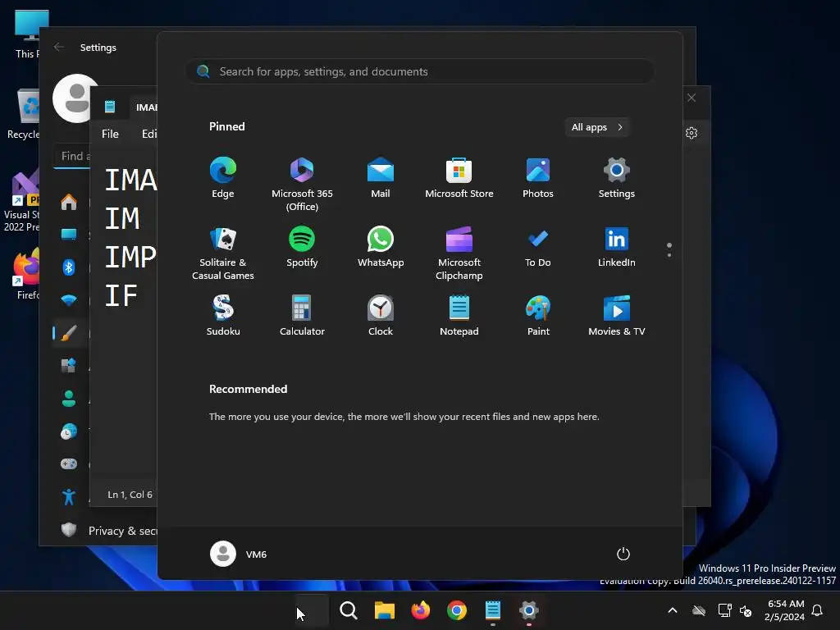Open Google Chrome from taskbar
This screenshot has height=630, width=840.
pos(456,610)
